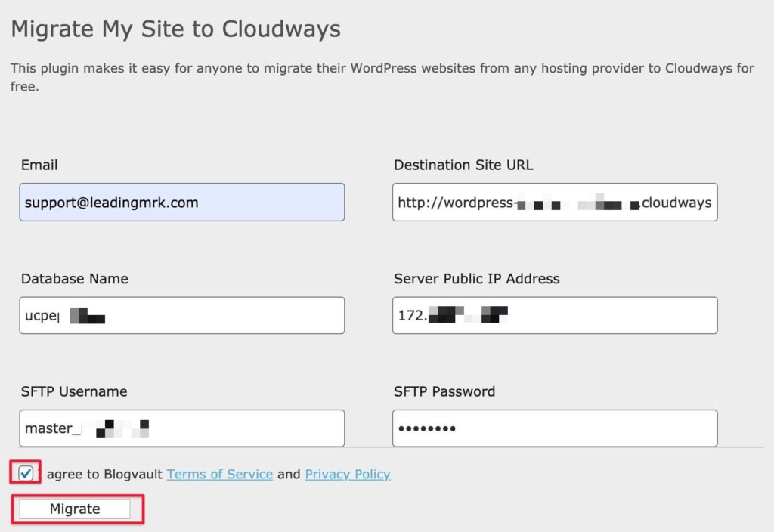The height and width of the screenshot is (532, 774).
Task: Click the Migrate button
Action: pos(75,509)
